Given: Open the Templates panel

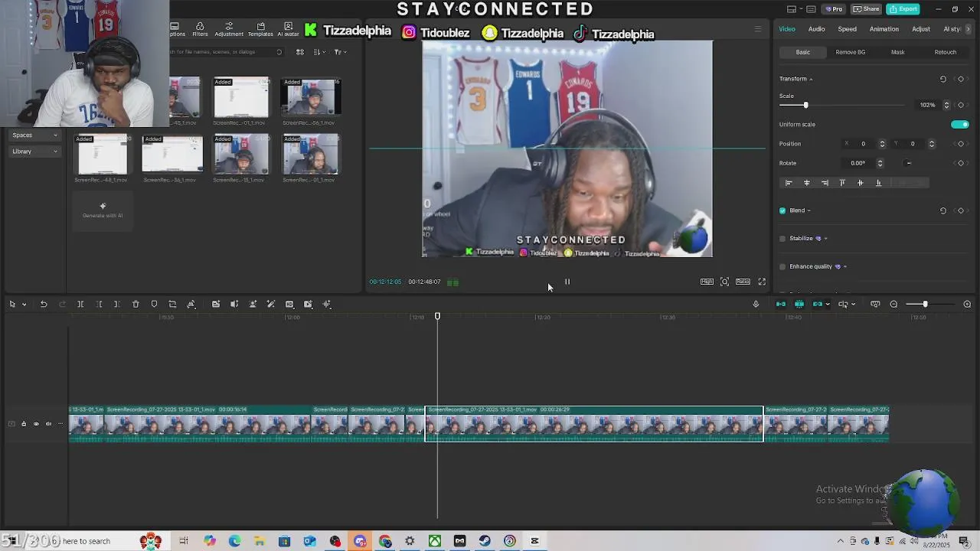Looking at the screenshot, I should [260, 30].
